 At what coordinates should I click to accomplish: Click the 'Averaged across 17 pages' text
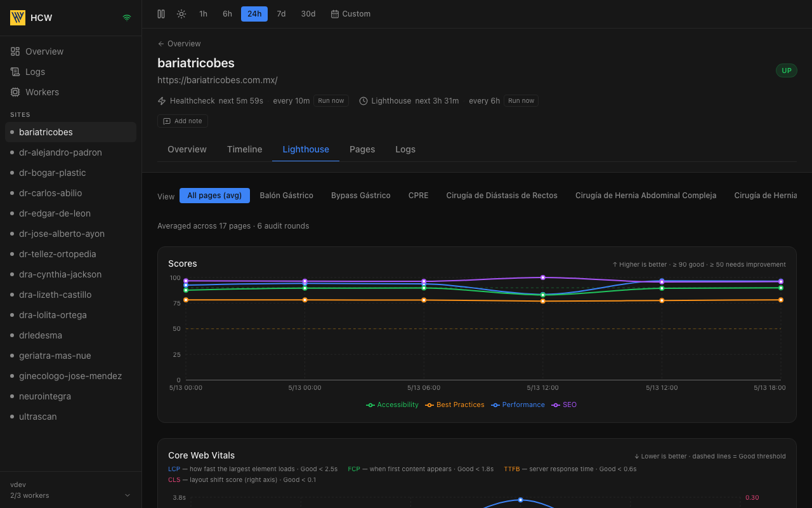tap(204, 226)
